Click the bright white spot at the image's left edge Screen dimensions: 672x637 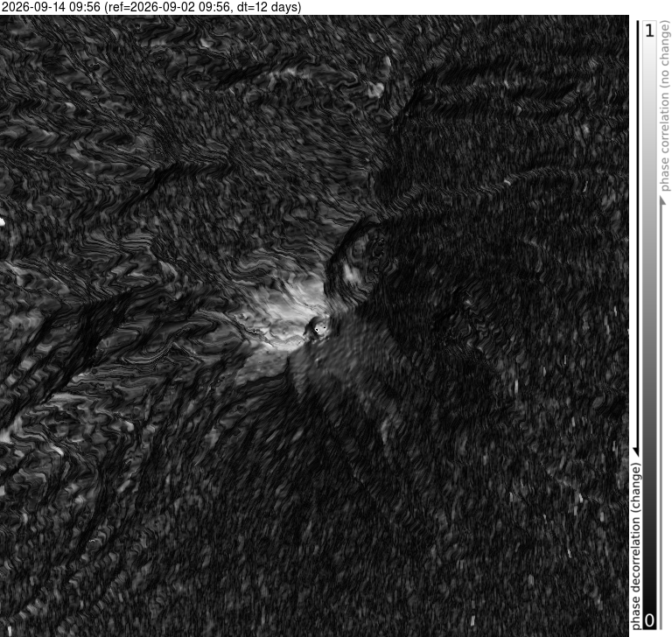[x=2, y=221]
